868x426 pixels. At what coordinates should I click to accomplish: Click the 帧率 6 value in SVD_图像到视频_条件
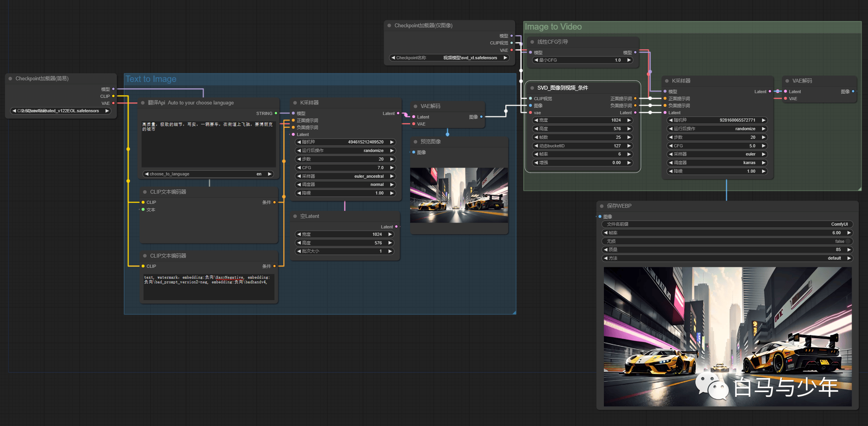tap(582, 154)
